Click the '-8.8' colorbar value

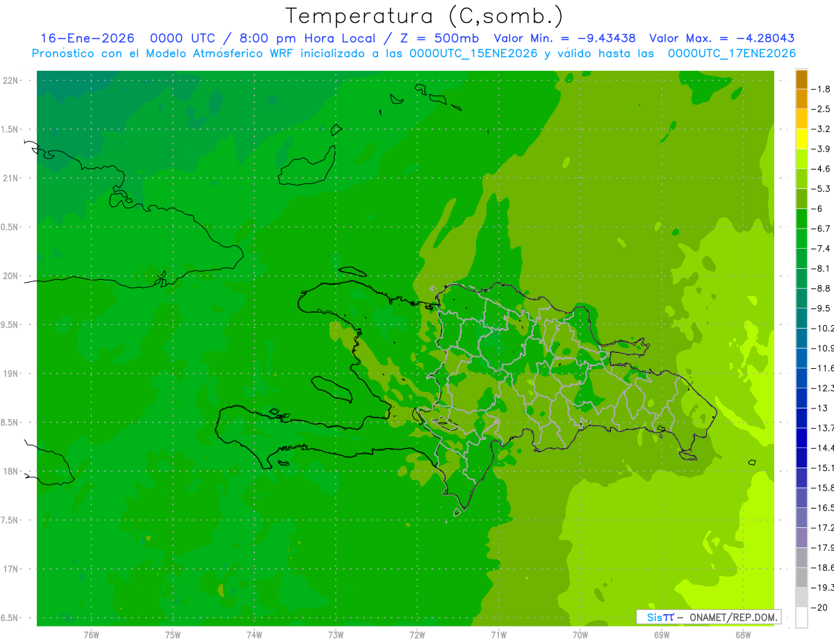[821, 288]
